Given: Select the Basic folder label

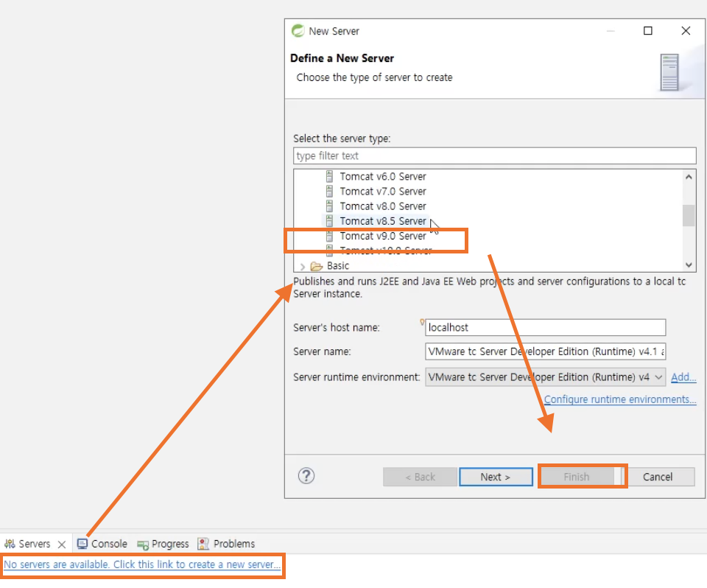Looking at the screenshot, I should point(338,266).
